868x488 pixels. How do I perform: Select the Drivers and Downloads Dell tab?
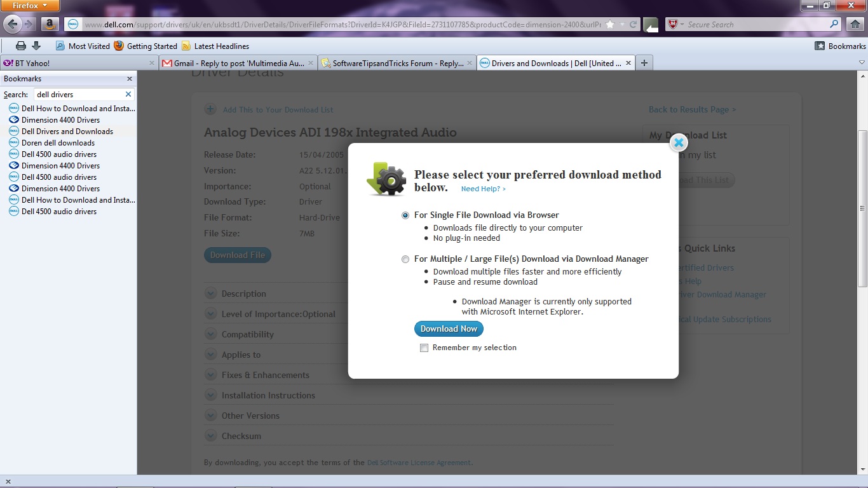(x=556, y=63)
